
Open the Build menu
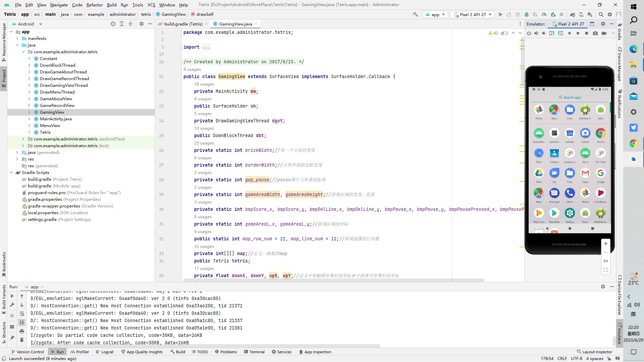111,4
